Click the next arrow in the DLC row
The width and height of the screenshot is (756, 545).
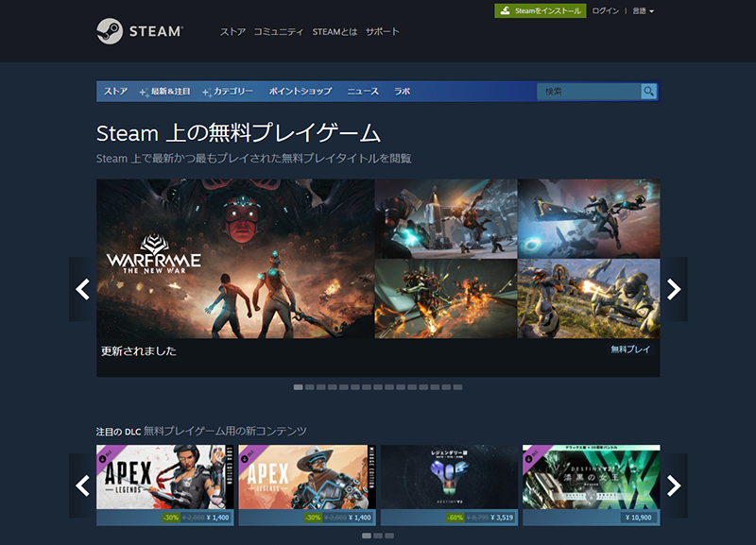(674, 484)
